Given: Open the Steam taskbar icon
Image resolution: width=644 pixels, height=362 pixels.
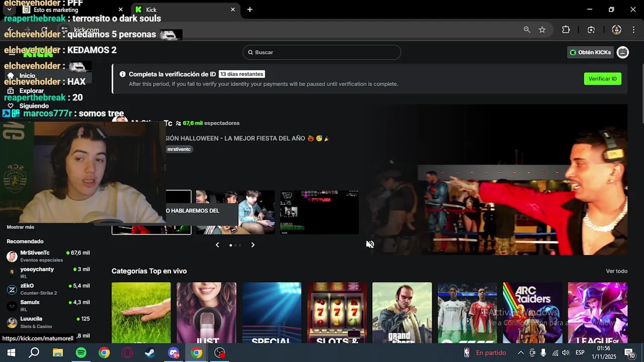Looking at the screenshot, I should pos(150,353).
